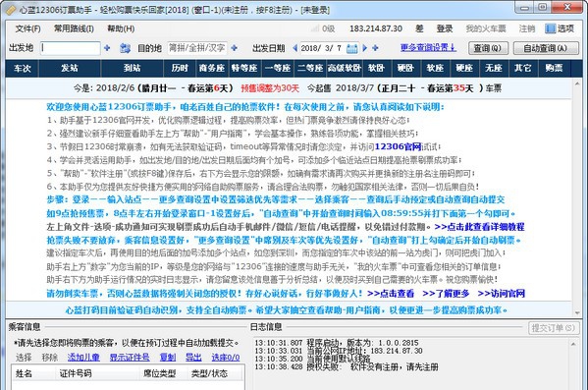
Task: Click the signal strength bars icon
Action: click(x=315, y=28)
